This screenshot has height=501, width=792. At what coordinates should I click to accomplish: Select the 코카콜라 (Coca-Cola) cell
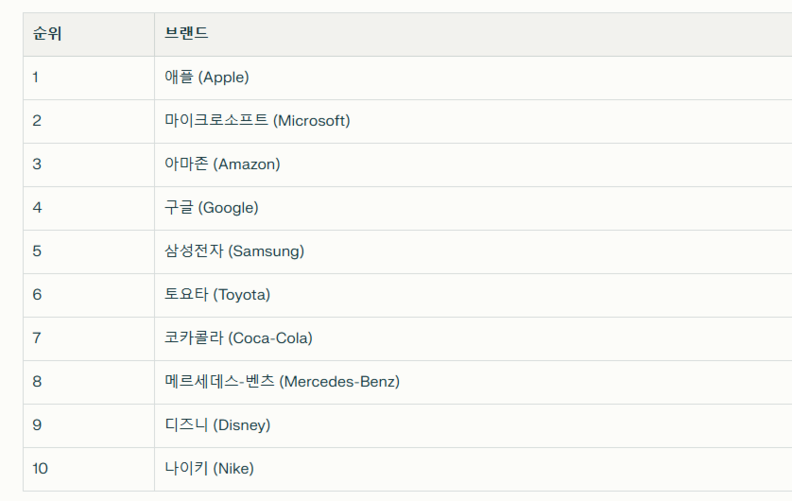tap(238, 338)
